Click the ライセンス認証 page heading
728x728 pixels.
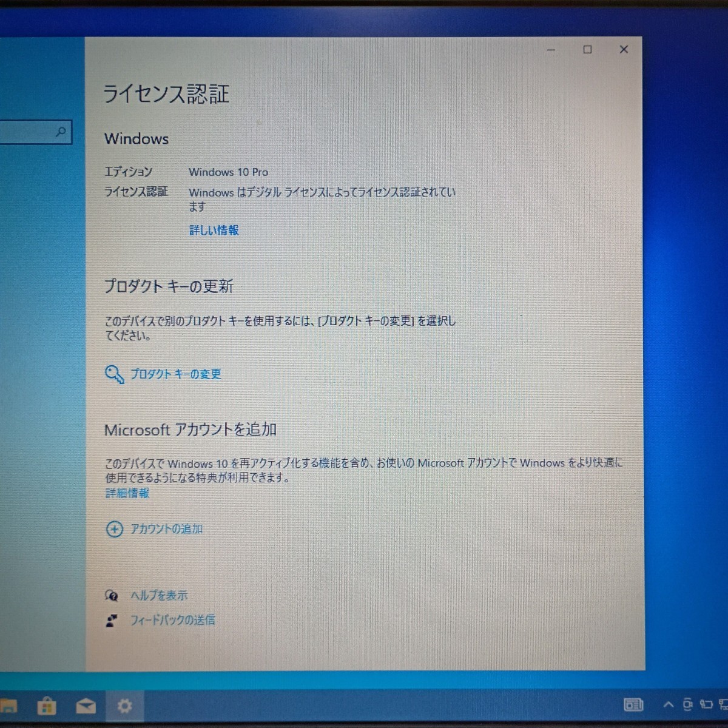(x=166, y=94)
